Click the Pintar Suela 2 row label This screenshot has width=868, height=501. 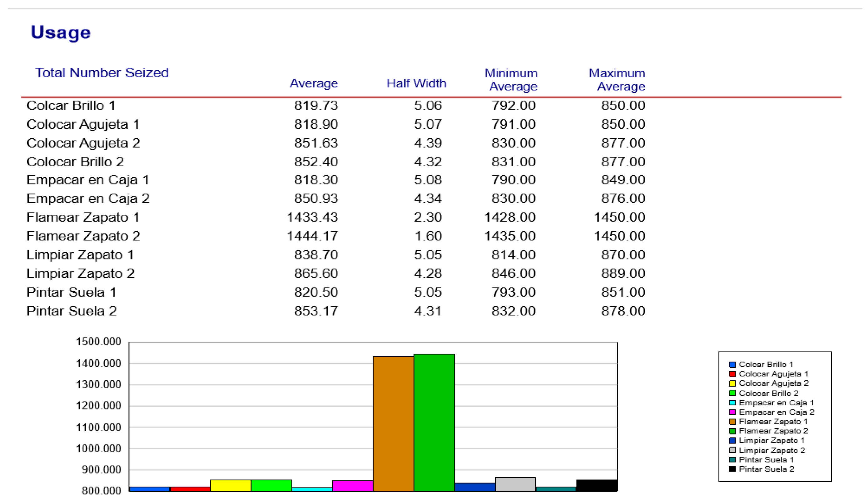coord(72,311)
